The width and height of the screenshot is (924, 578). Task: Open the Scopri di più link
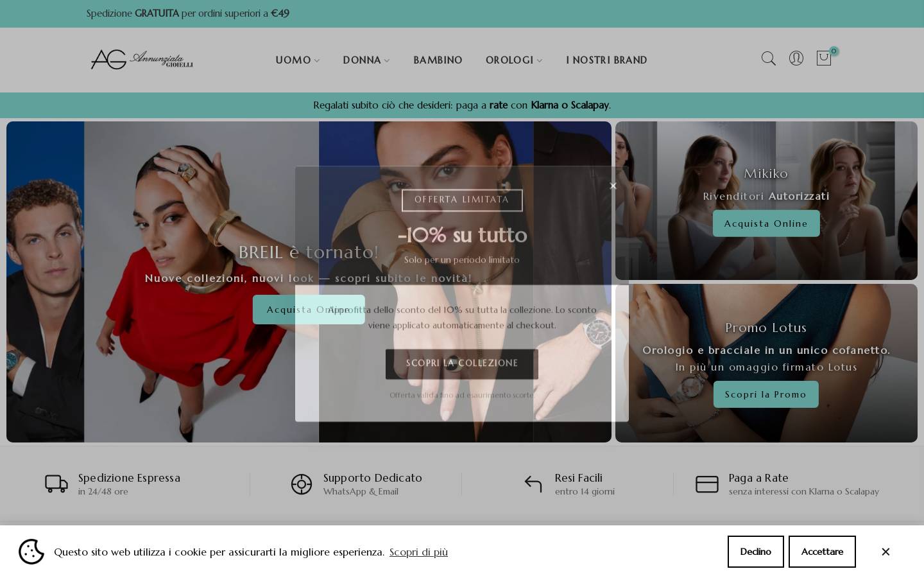tap(418, 552)
